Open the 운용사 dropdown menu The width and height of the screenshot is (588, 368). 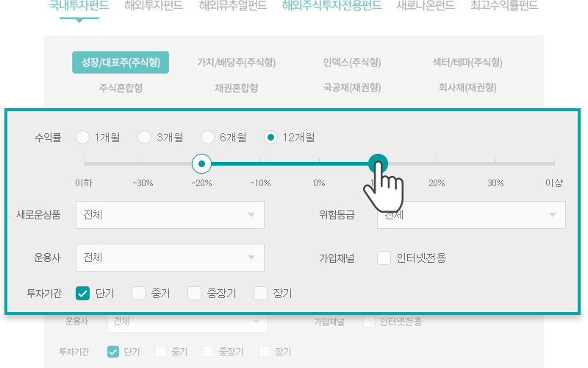[170, 258]
